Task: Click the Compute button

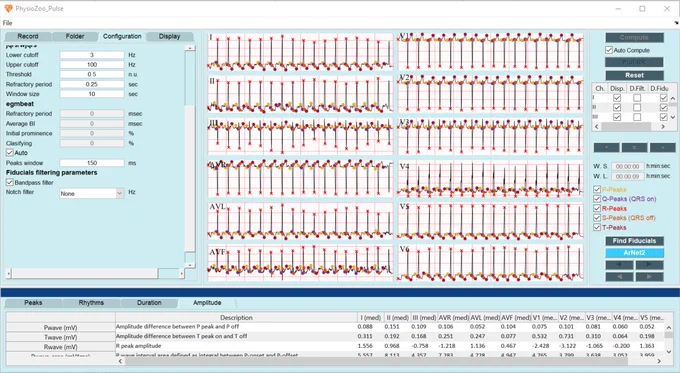Action: (634, 38)
